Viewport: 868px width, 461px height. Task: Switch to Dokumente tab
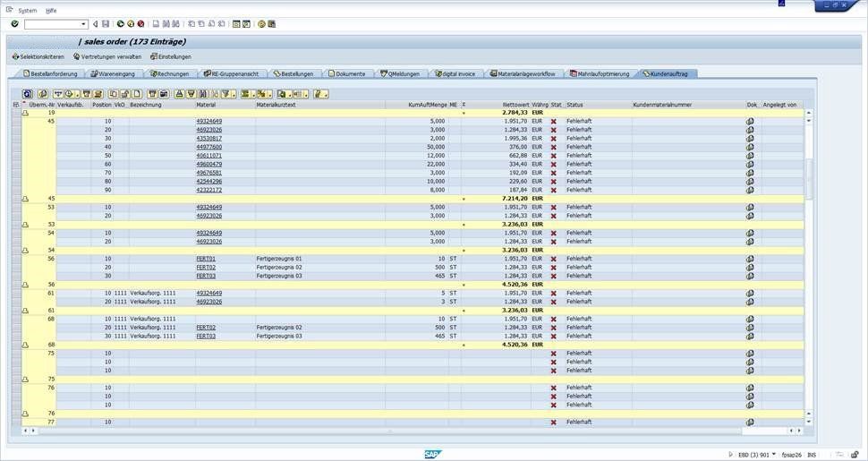(347, 73)
